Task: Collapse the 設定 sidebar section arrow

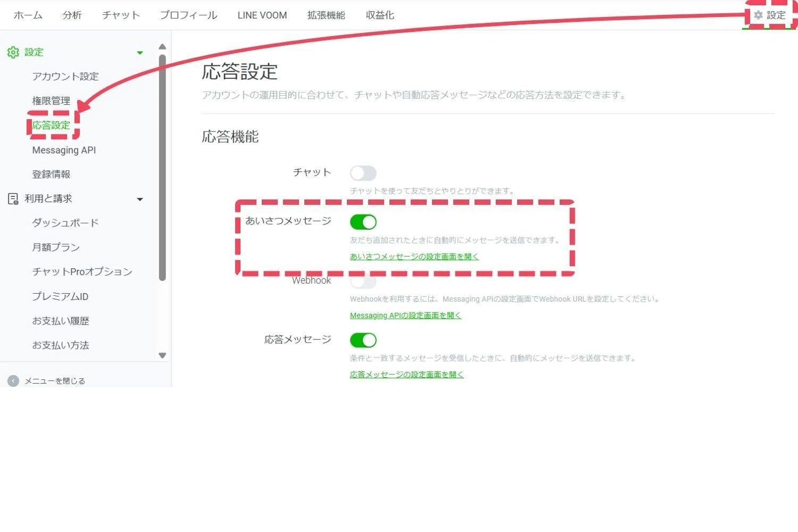Action: point(140,53)
